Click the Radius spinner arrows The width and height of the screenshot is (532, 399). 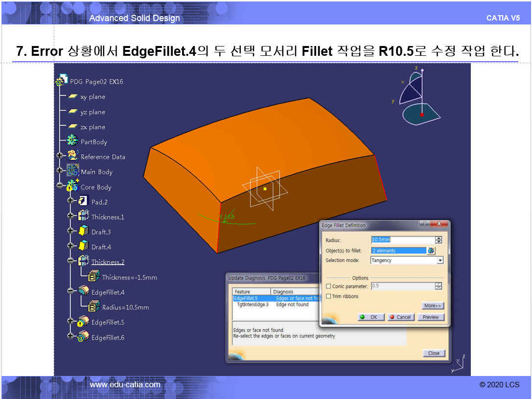[439, 240]
